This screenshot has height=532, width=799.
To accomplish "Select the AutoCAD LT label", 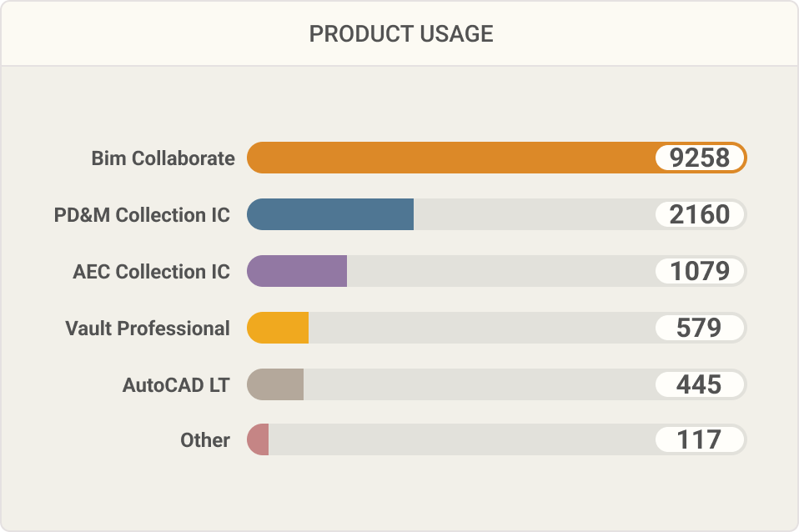I will 176,384.
